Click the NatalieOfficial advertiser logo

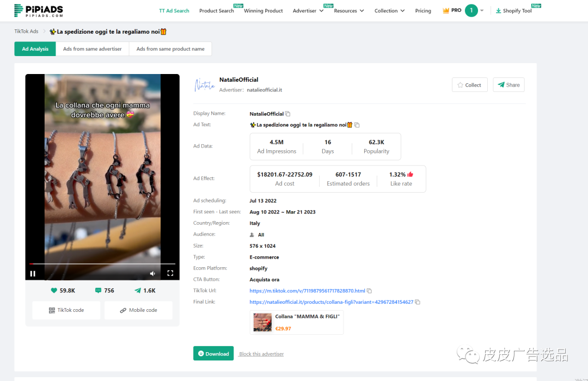coord(205,85)
